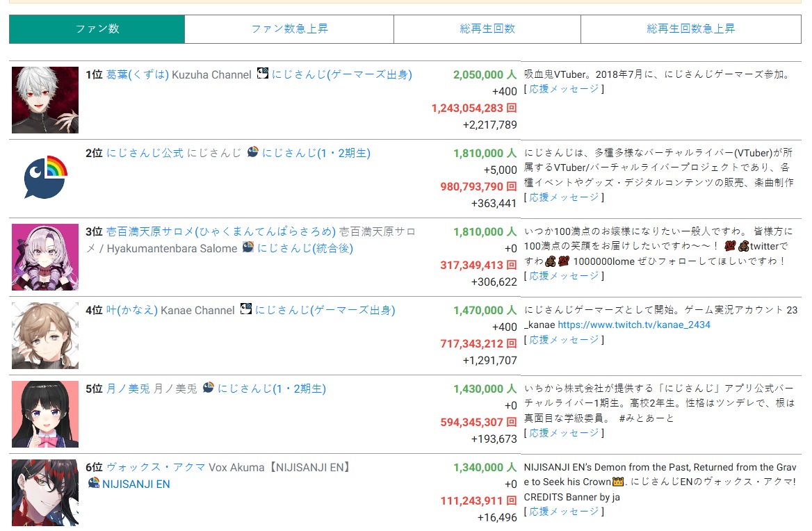812x531 pixels.
Task: Click the +2,217,789 view increase
Action: (490, 124)
